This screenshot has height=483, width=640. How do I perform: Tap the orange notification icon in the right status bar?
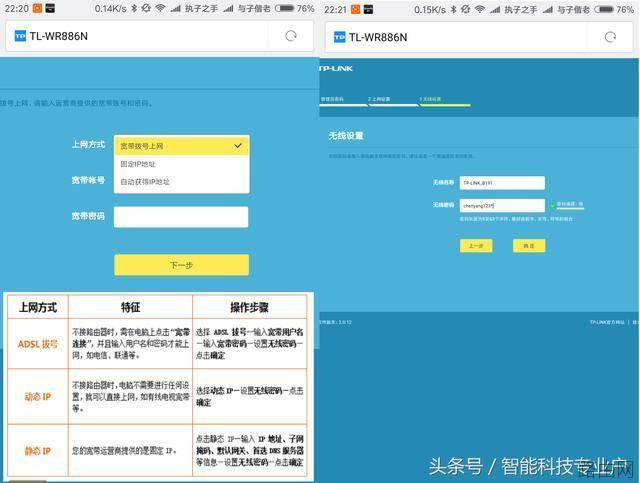click(356, 9)
